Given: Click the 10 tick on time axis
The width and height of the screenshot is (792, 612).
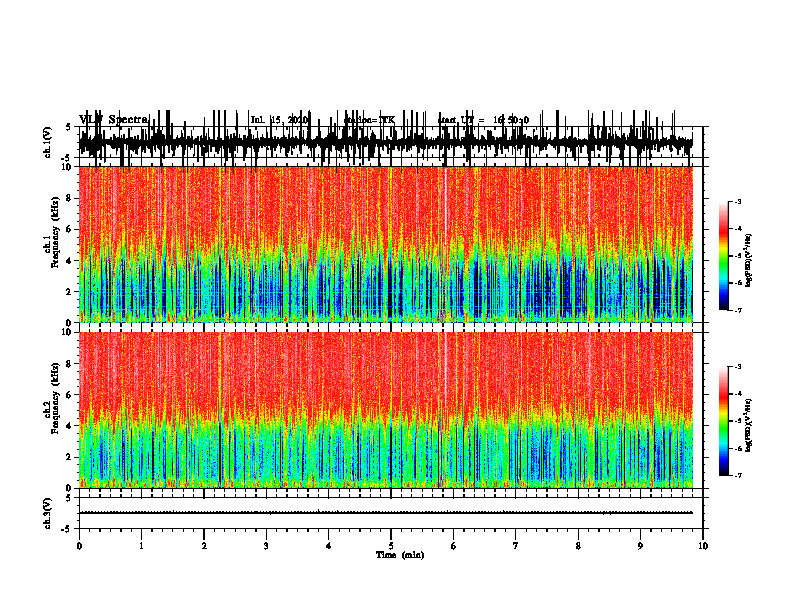Looking at the screenshot, I should click(703, 546).
